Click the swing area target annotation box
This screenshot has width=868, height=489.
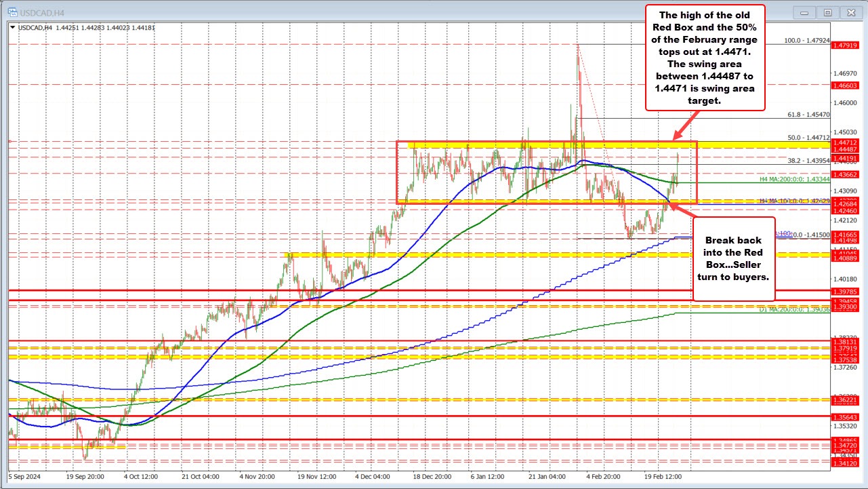point(705,58)
